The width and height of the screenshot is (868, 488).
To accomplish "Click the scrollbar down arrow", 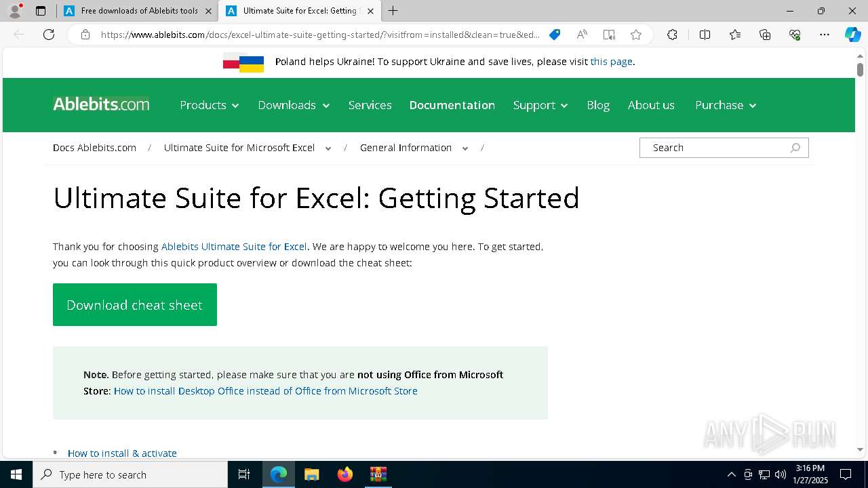I will tap(860, 449).
